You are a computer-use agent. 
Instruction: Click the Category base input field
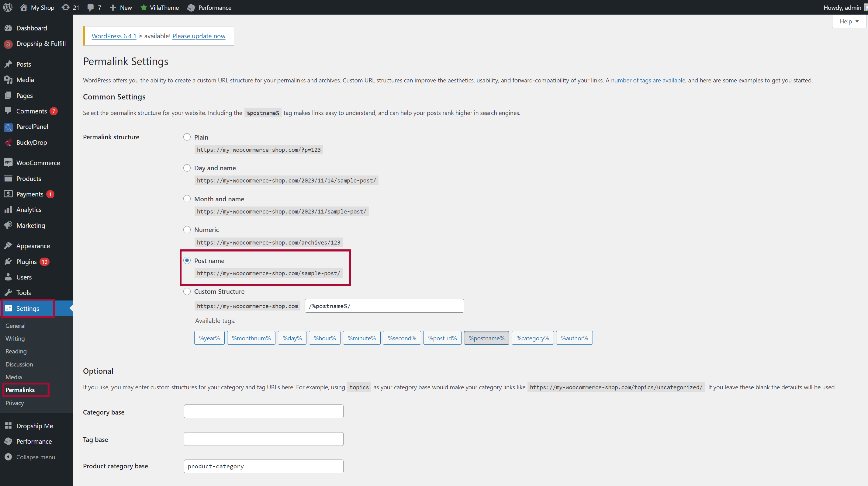[x=264, y=411]
